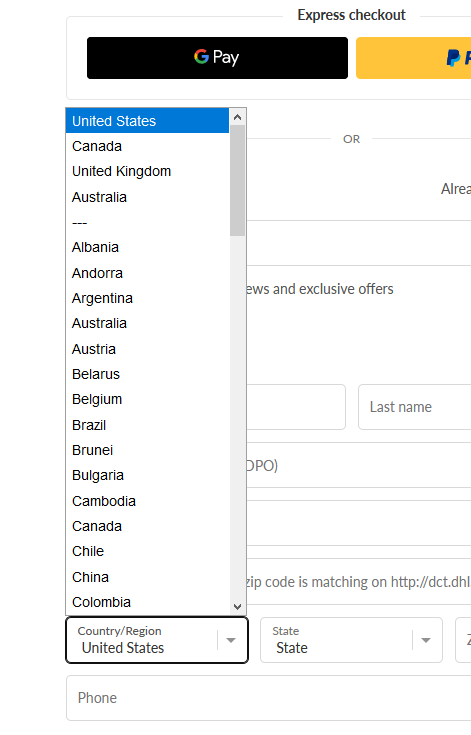Click into the Phone input field

(269, 698)
